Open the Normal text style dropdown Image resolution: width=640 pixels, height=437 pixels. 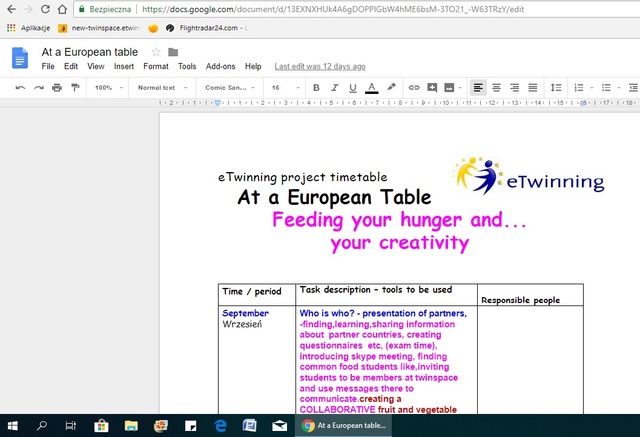[162, 88]
